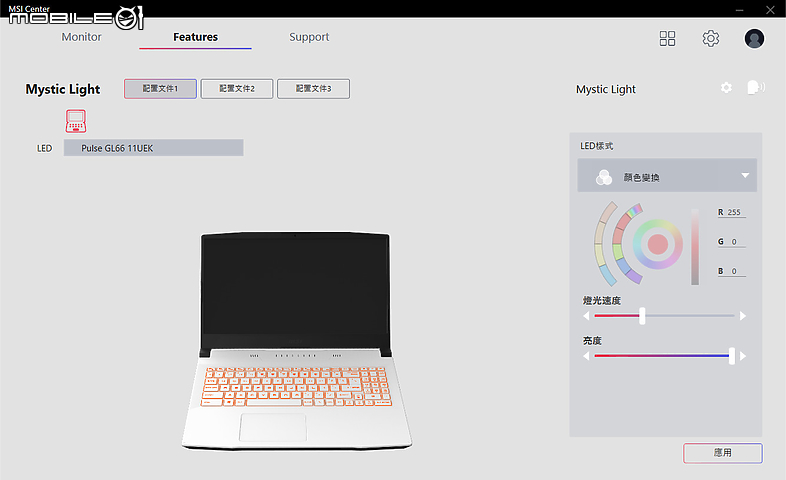Screen dimensions: 786x480
Task: Click the laptop device icon
Action: 76,121
